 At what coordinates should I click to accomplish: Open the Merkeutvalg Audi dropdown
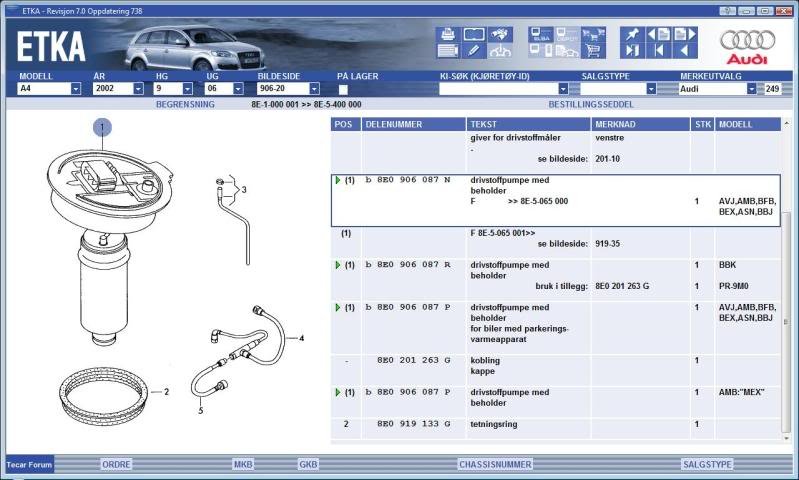752,89
